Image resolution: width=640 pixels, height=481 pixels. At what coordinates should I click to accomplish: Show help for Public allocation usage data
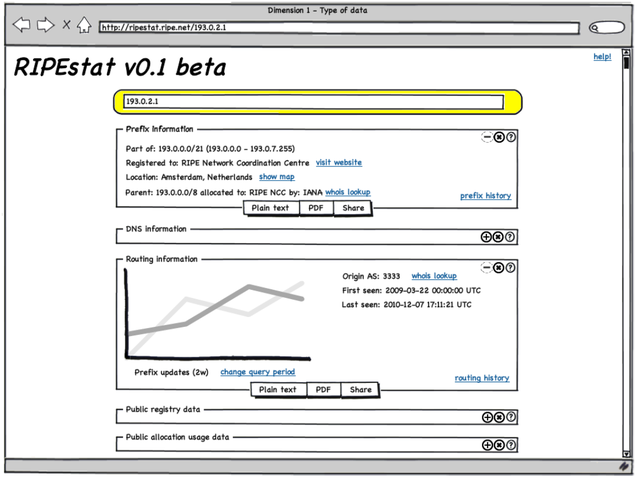click(x=511, y=445)
